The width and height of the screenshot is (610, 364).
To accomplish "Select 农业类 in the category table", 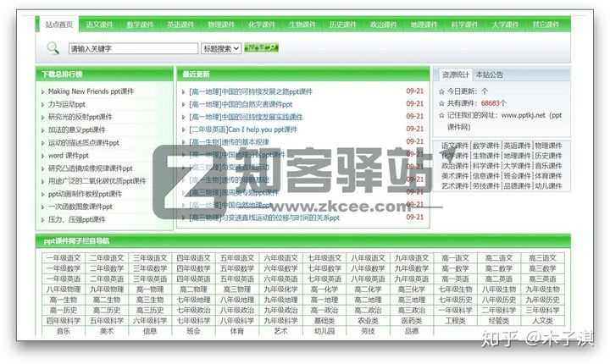I will pos(368,321).
